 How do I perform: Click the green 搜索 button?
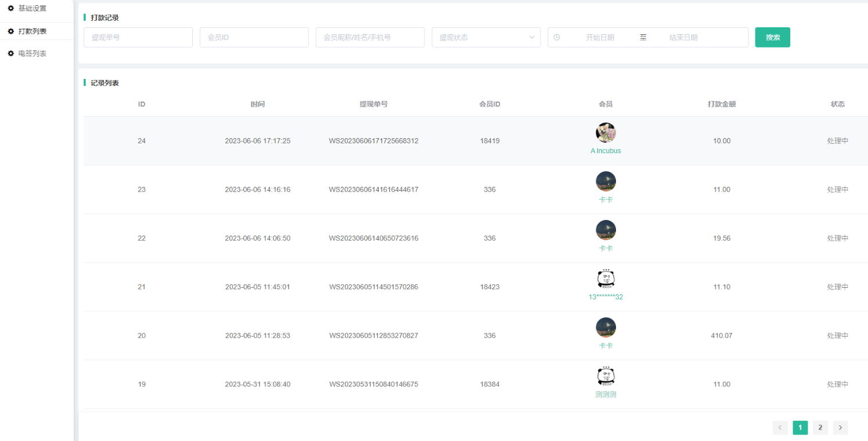coord(772,37)
